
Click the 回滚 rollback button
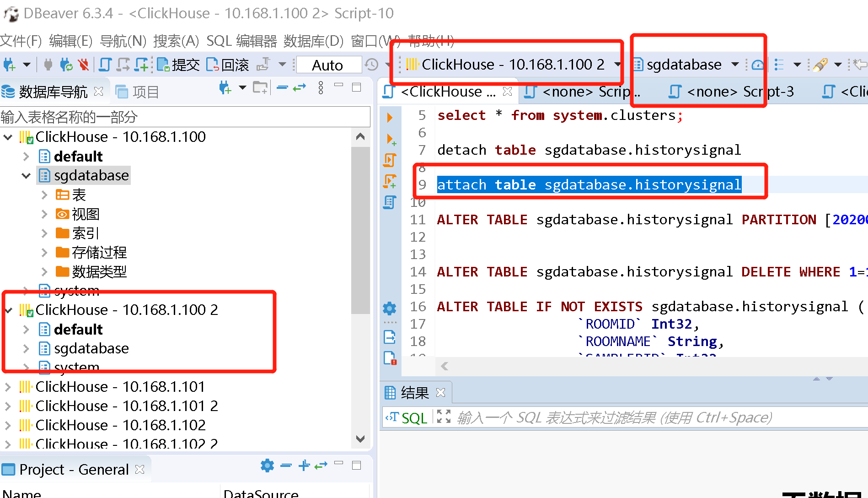click(227, 65)
